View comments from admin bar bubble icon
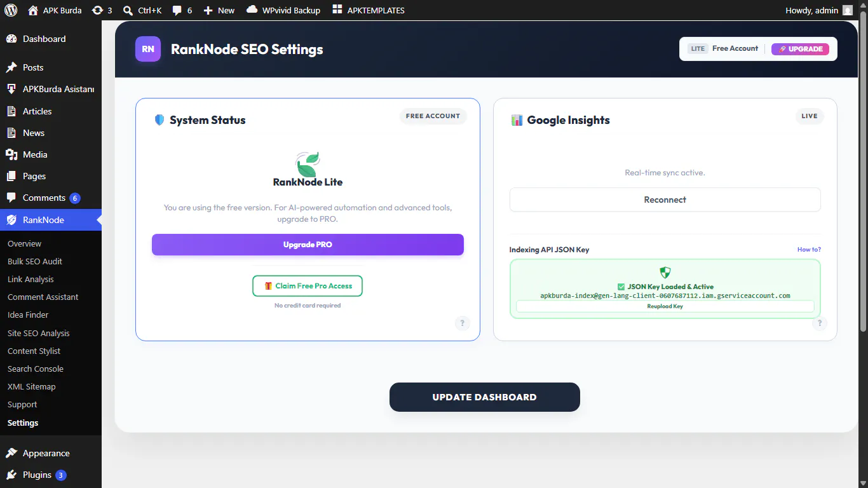Viewport: 868px width, 488px height. coord(182,10)
